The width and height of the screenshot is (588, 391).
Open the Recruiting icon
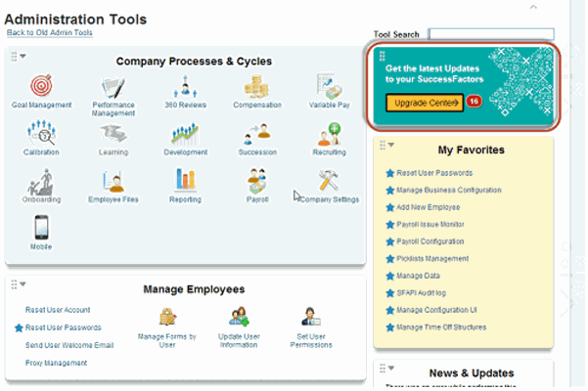[x=329, y=134]
